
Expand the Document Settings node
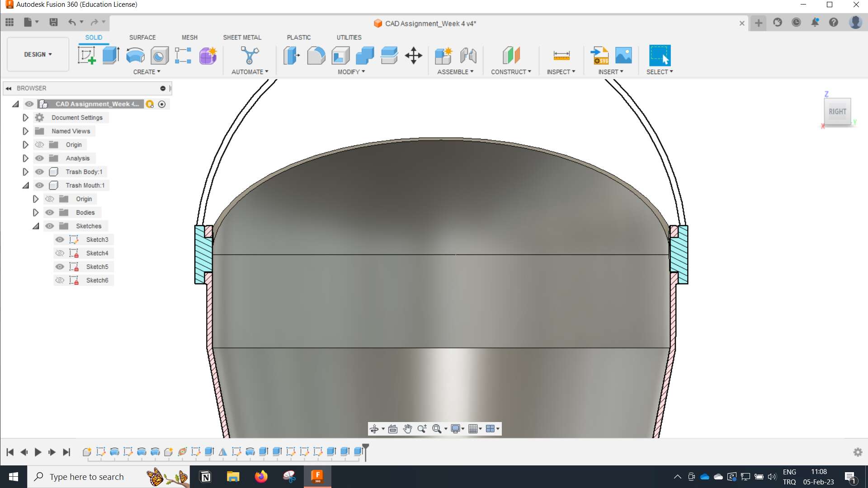pyautogui.click(x=26, y=117)
